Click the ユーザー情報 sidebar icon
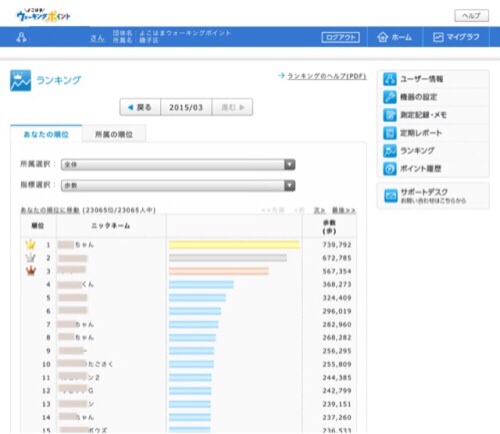Image resolution: width=500 pixels, height=434 pixels. point(390,79)
